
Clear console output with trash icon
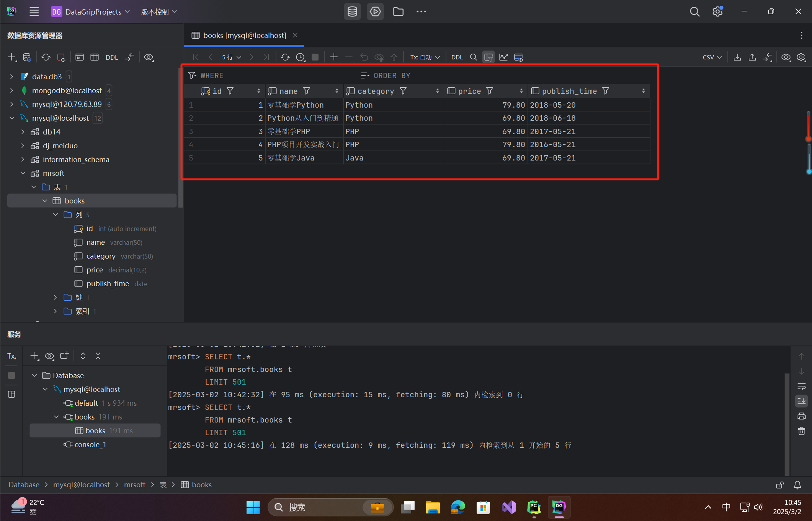(x=801, y=431)
